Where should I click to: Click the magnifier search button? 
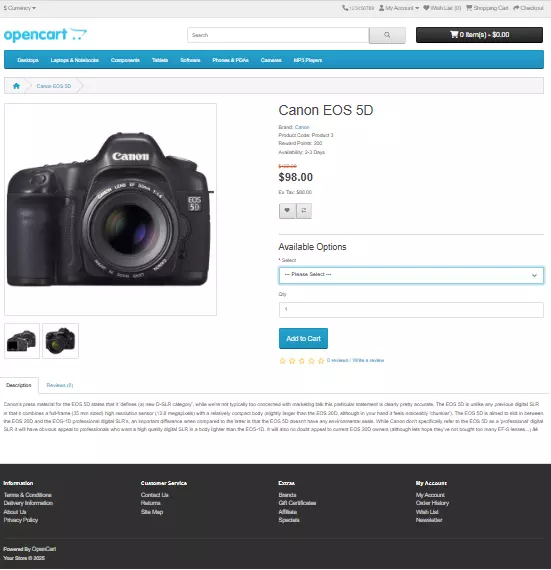[x=387, y=35]
